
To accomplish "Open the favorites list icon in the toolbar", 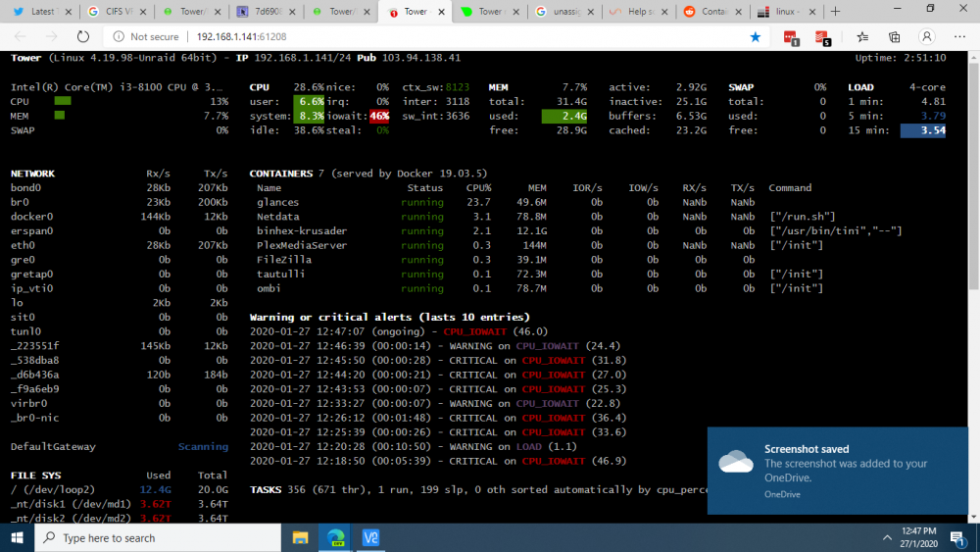I will 862,37.
